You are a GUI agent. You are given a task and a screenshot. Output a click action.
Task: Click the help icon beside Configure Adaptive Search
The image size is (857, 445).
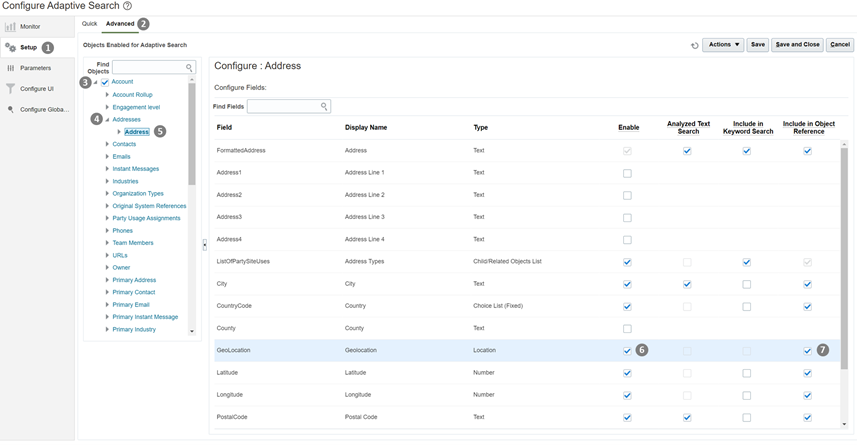(127, 6)
